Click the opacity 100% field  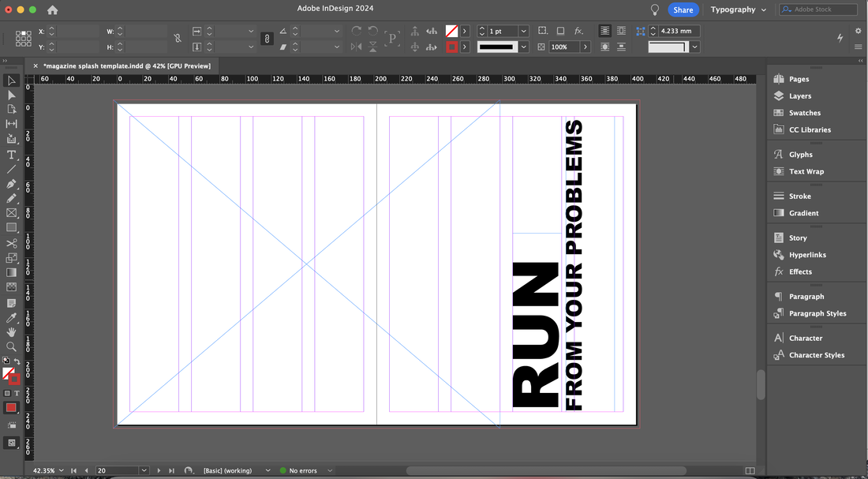point(564,47)
